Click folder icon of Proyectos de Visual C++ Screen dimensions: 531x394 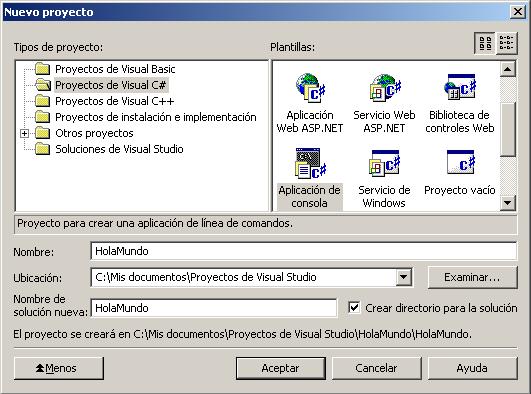pyautogui.click(x=43, y=101)
